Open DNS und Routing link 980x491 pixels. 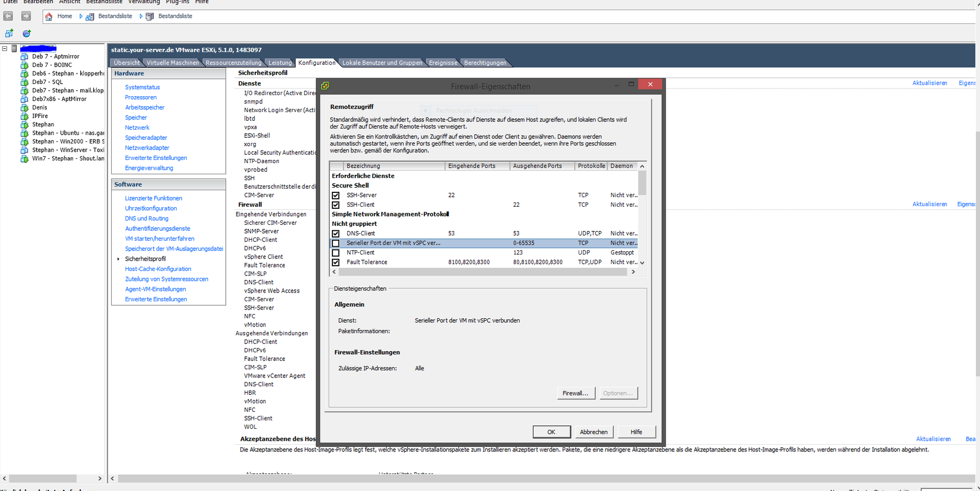click(147, 219)
